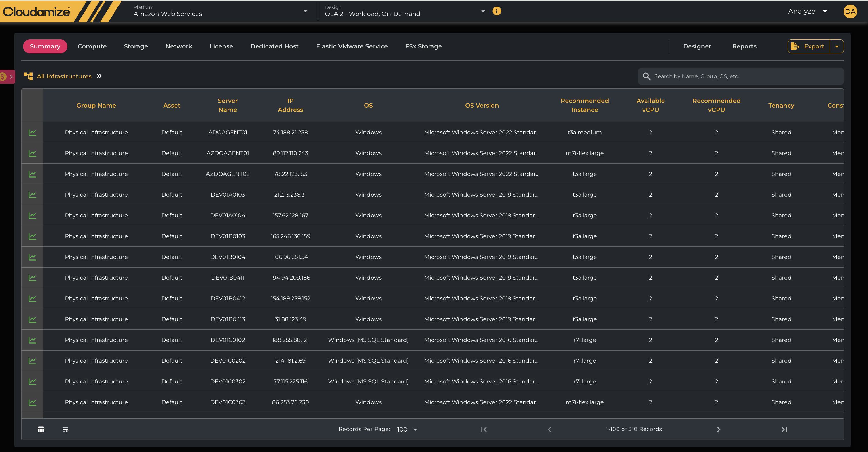The height and width of the screenshot is (452, 868).
Task: Click the chart icon for ADOAGENT01 row
Action: [x=32, y=133]
